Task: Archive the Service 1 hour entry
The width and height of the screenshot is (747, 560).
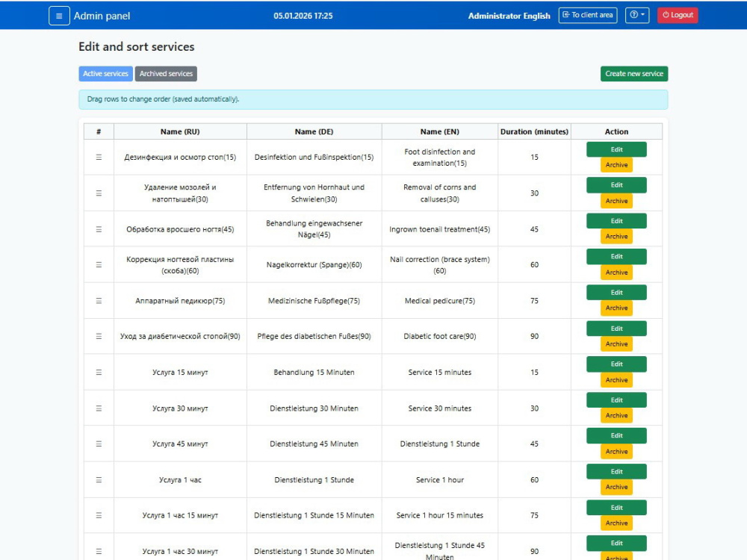Action: tap(616, 487)
